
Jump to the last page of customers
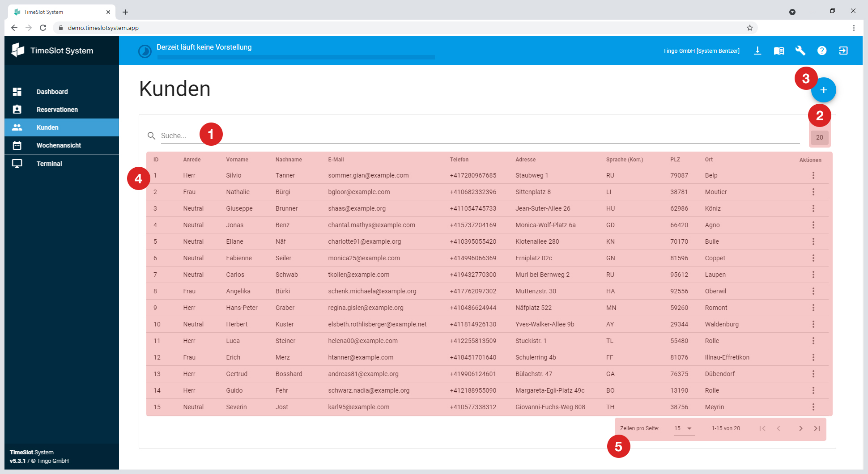coord(817,428)
